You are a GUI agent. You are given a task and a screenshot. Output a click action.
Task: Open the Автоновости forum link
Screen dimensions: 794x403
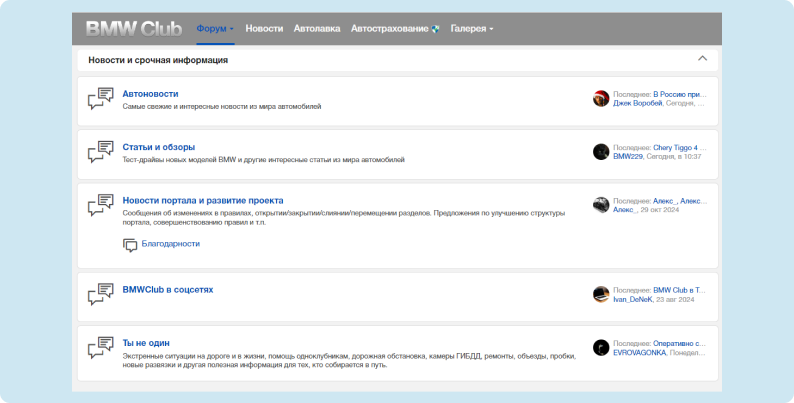pyautogui.click(x=150, y=93)
